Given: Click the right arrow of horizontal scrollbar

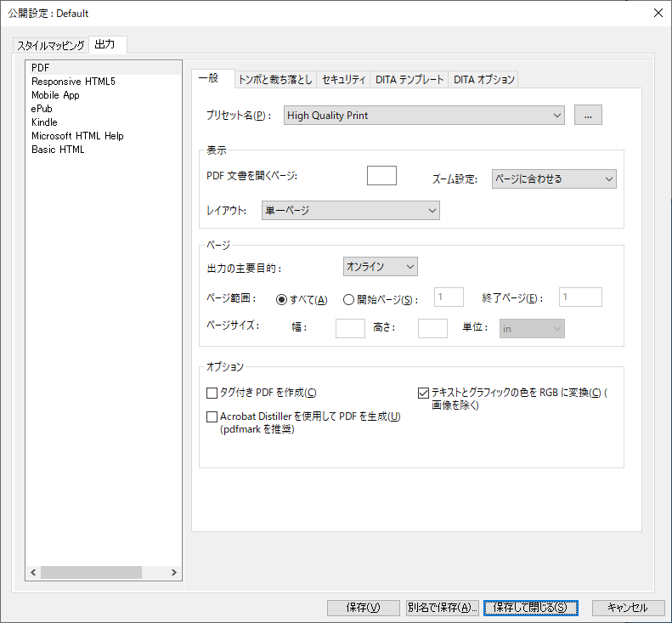Looking at the screenshot, I should [x=174, y=573].
